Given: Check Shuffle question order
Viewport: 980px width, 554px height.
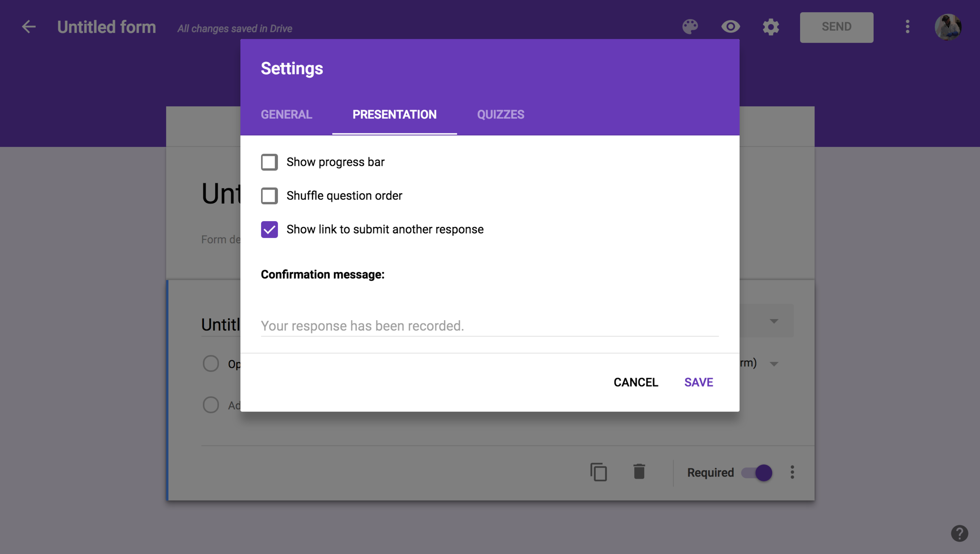Looking at the screenshot, I should click(x=269, y=196).
